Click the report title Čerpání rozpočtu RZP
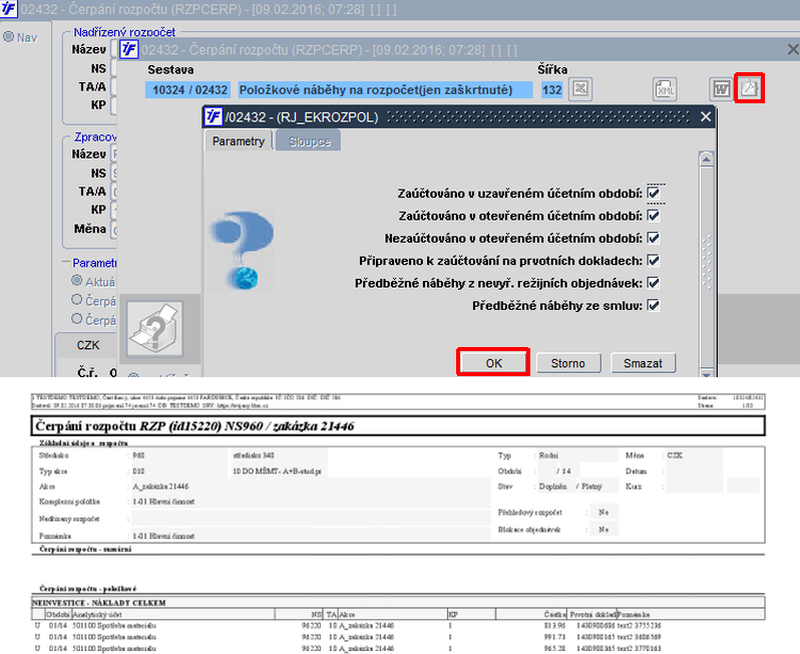 [194, 426]
